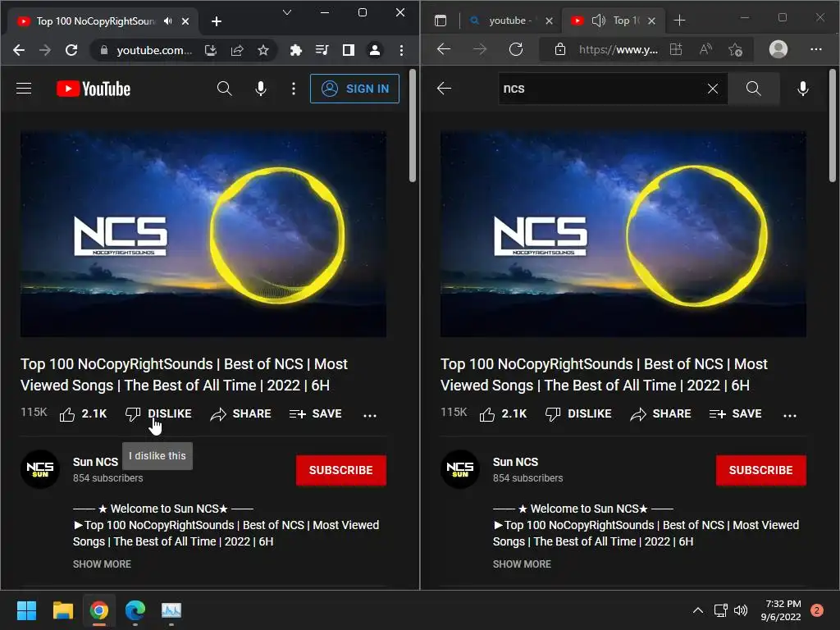Open Sun NCS channel avatar in Chrome window
840x630 pixels.
(40, 469)
